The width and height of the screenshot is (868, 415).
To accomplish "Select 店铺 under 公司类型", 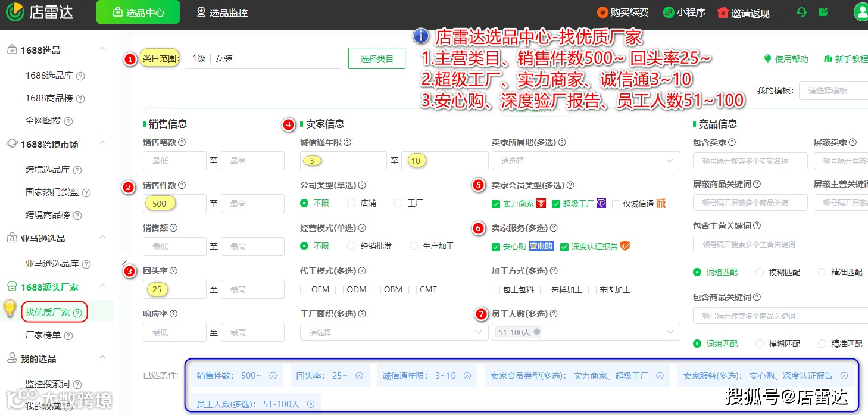I will pyautogui.click(x=351, y=203).
